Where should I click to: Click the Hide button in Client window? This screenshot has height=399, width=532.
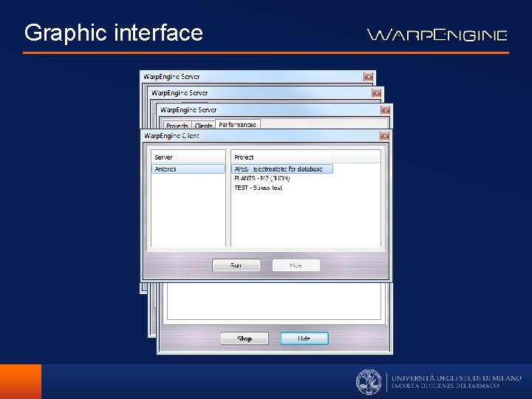(296, 265)
